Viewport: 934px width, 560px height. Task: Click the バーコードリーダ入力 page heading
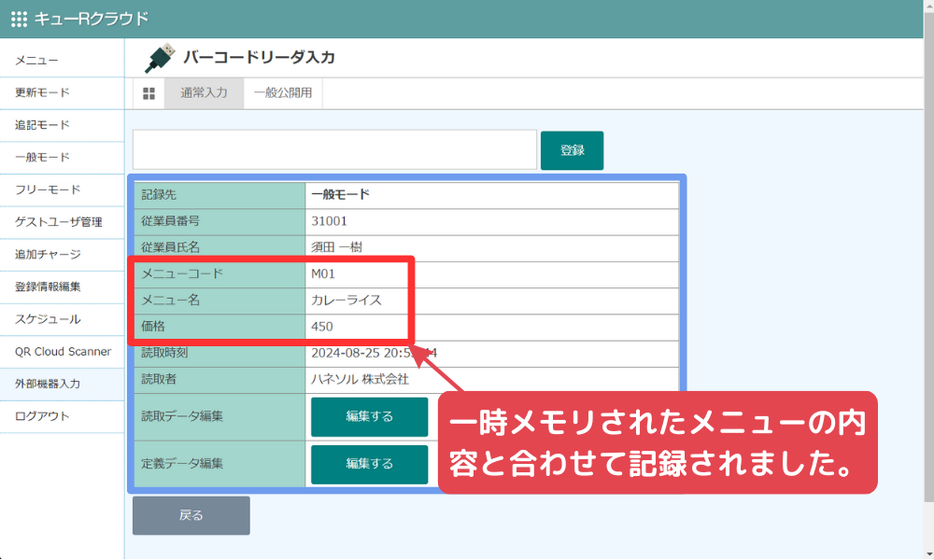[259, 58]
